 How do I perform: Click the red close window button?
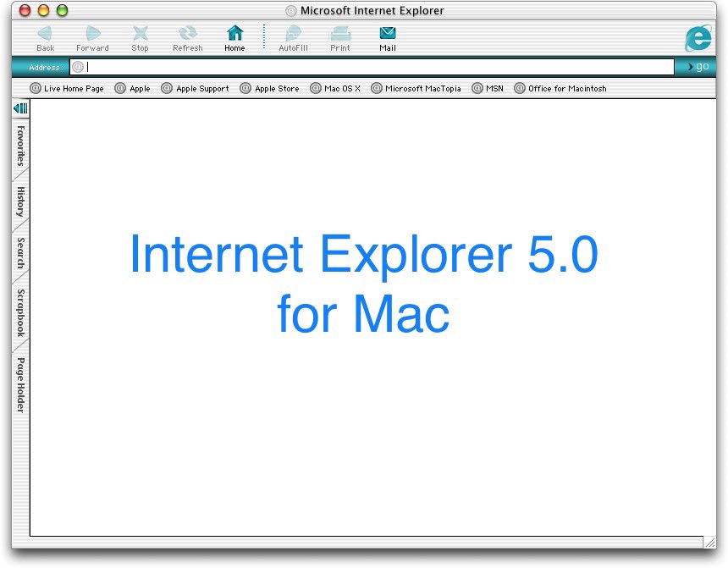click(25, 10)
